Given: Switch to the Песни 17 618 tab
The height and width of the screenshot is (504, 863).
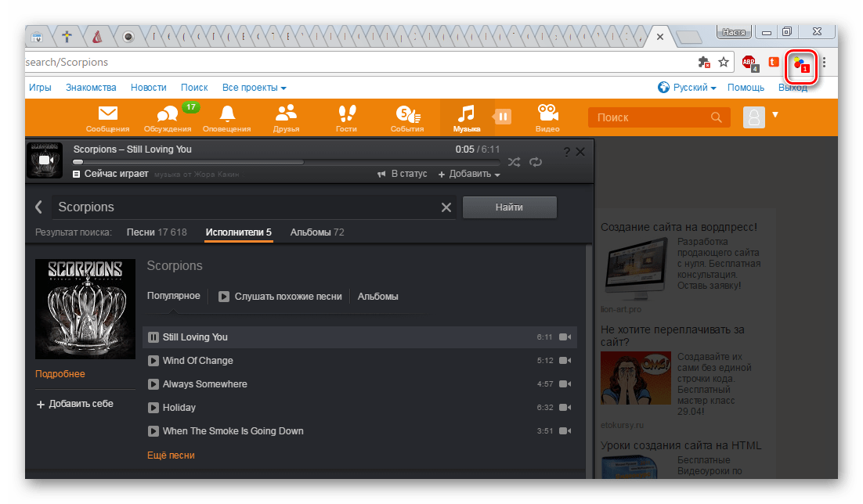Looking at the screenshot, I should coord(157,232).
